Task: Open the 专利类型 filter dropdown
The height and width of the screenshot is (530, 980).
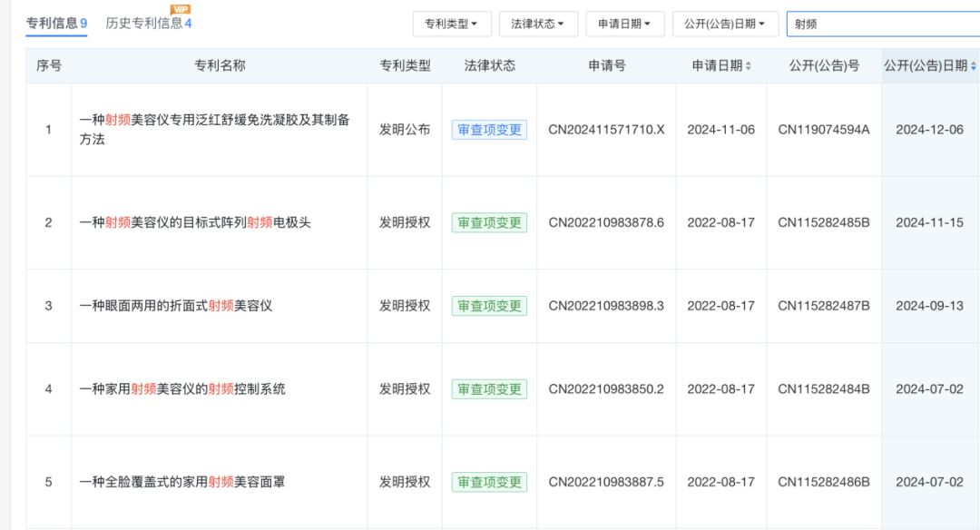Action: [x=451, y=24]
